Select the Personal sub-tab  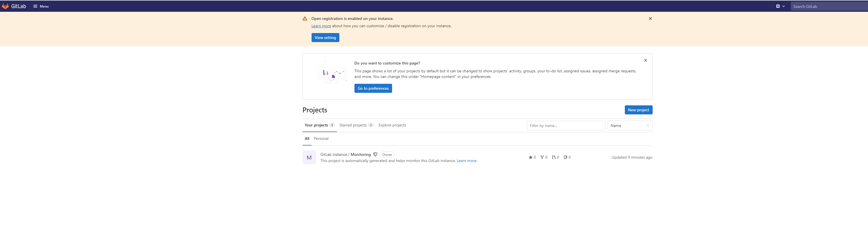coord(321,139)
